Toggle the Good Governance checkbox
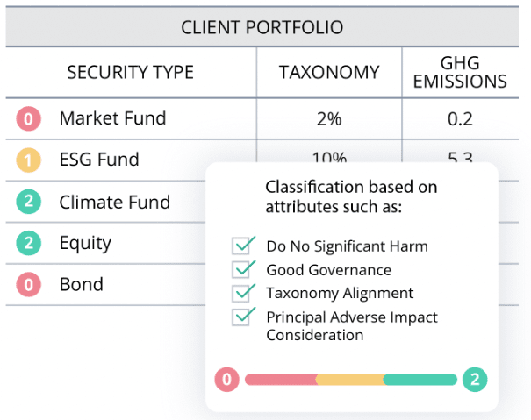The height and width of the screenshot is (420, 531). [243, 269]
